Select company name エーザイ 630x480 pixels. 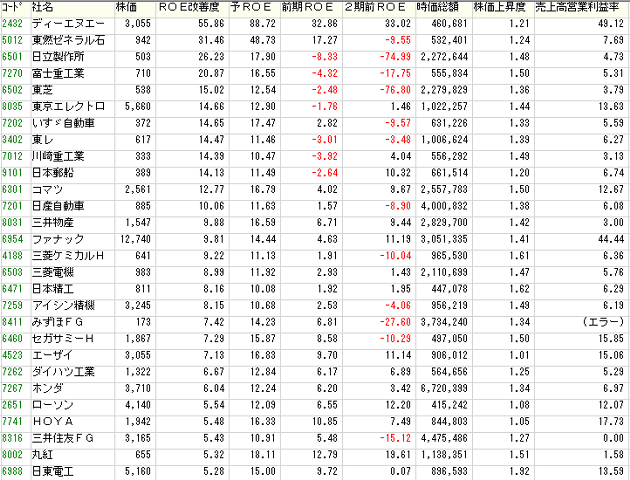pyautogui.click(x=53, y=355)
